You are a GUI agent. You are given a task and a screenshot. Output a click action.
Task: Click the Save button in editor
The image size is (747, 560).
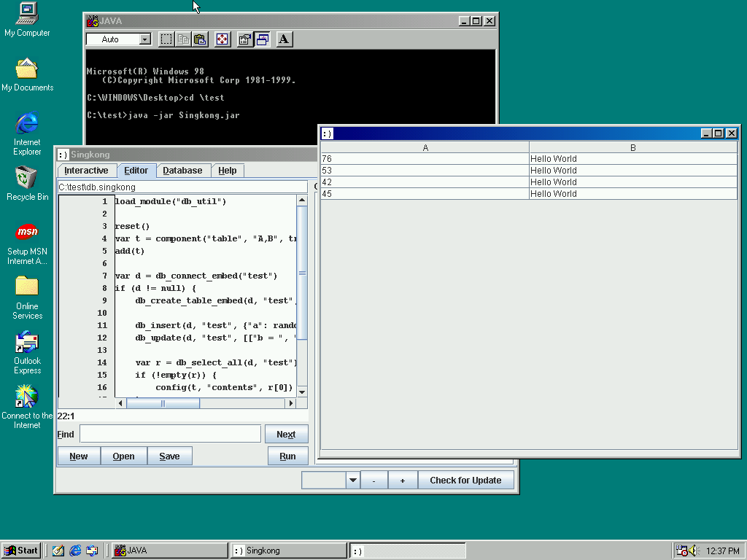[169, 456]
